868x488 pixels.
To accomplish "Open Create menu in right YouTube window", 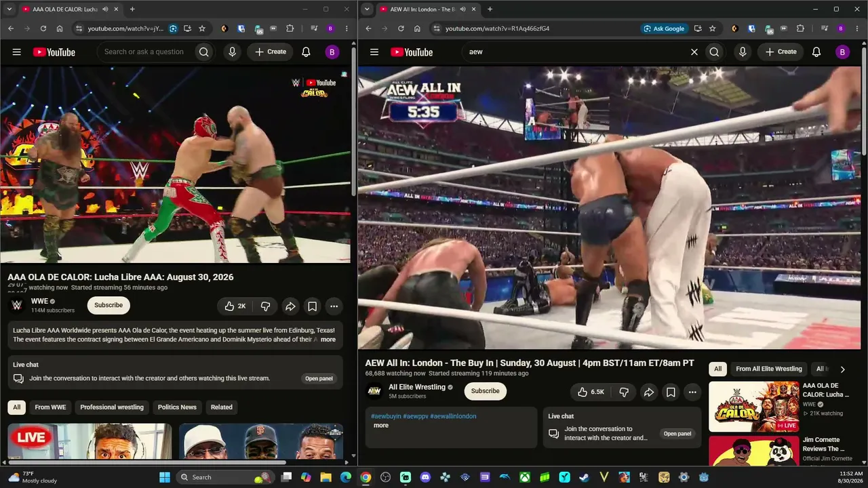I will (x=781, y=52).
